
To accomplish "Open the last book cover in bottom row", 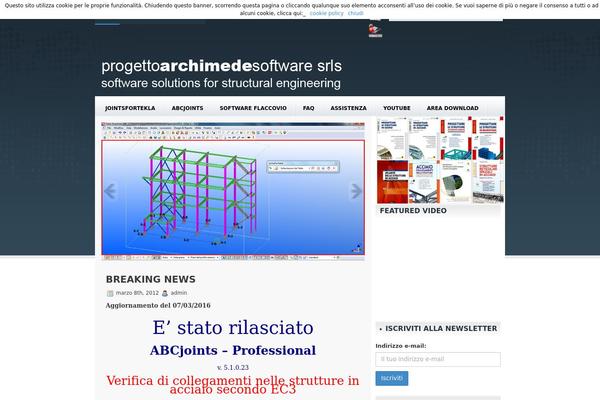I will point(488,182).
